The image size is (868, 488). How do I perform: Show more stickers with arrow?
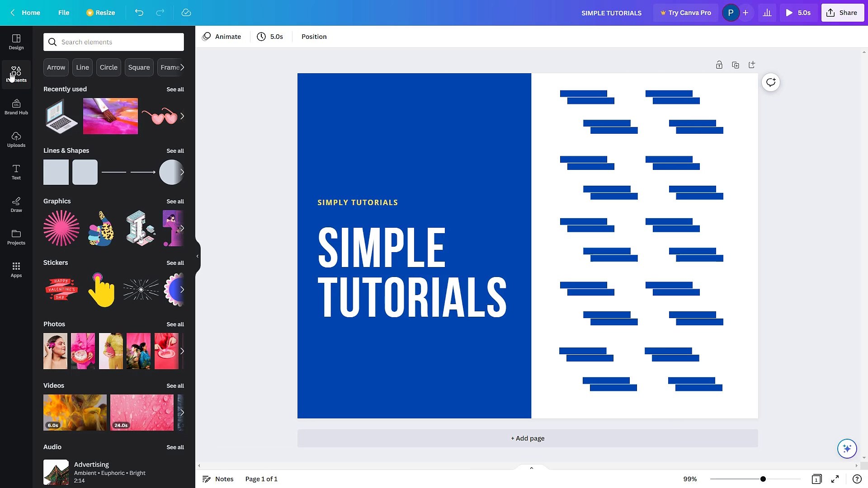pyautogui.click(x=182, y=290)
